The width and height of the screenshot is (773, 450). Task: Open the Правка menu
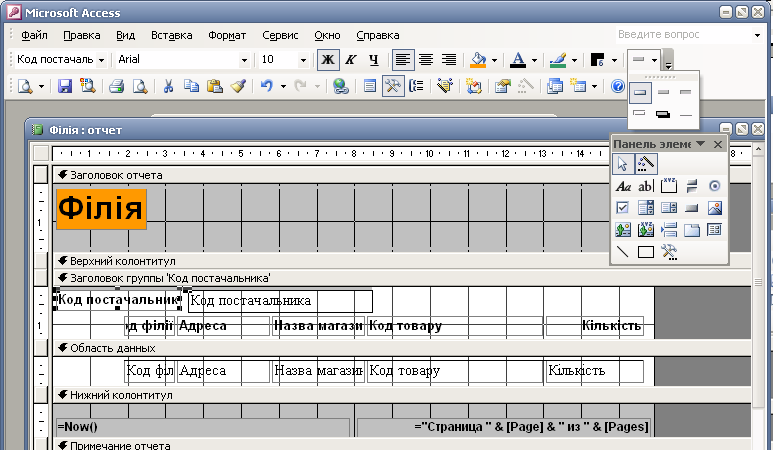[82, 35]
